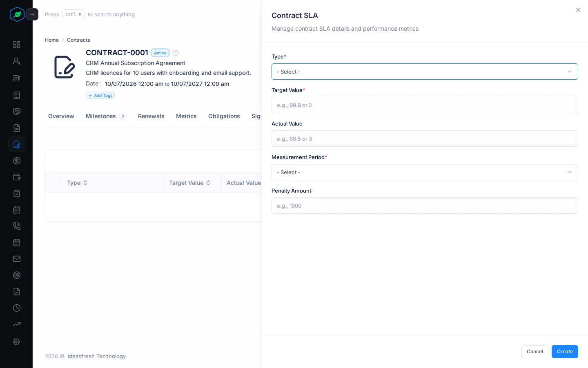Image resolution: width=588 pixels, height=368 pixels.
Task: Close the Contract SLA panel
Action: tap(578, 10)
